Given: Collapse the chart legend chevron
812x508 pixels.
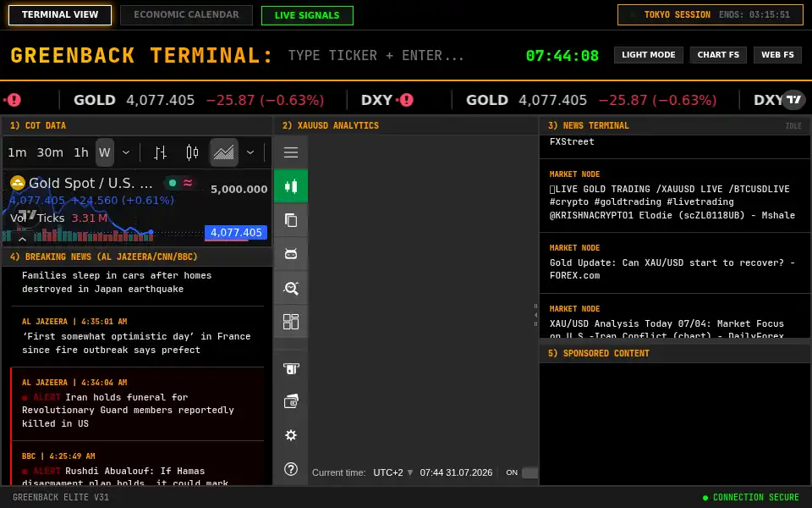Looking at the screenshot, I should tap(22, 239).
